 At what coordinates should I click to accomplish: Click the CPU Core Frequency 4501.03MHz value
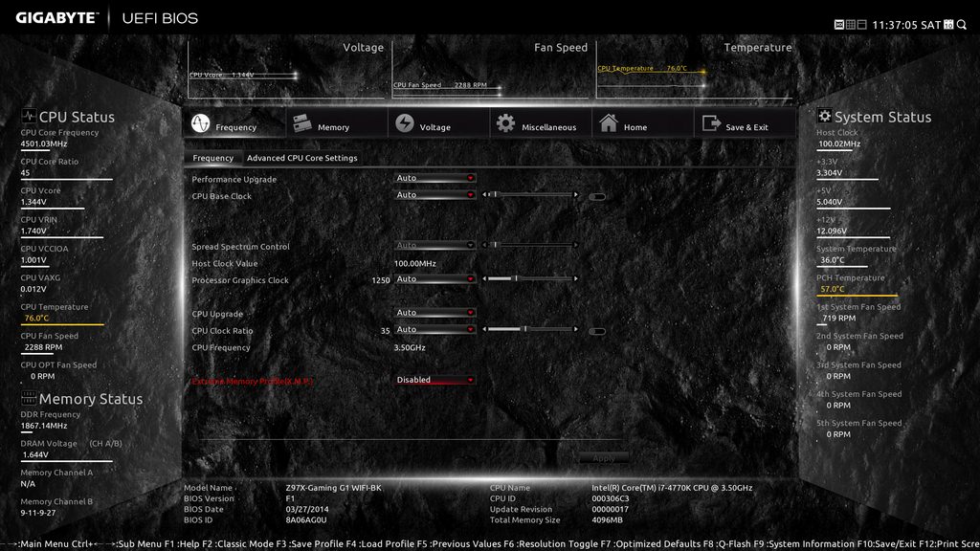click(44, 143)
